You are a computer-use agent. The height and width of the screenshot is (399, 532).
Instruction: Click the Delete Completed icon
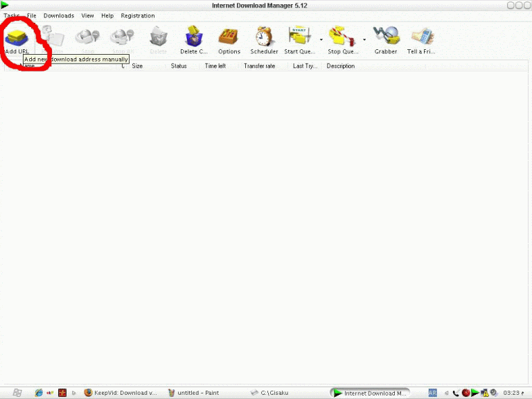point(194,37)
